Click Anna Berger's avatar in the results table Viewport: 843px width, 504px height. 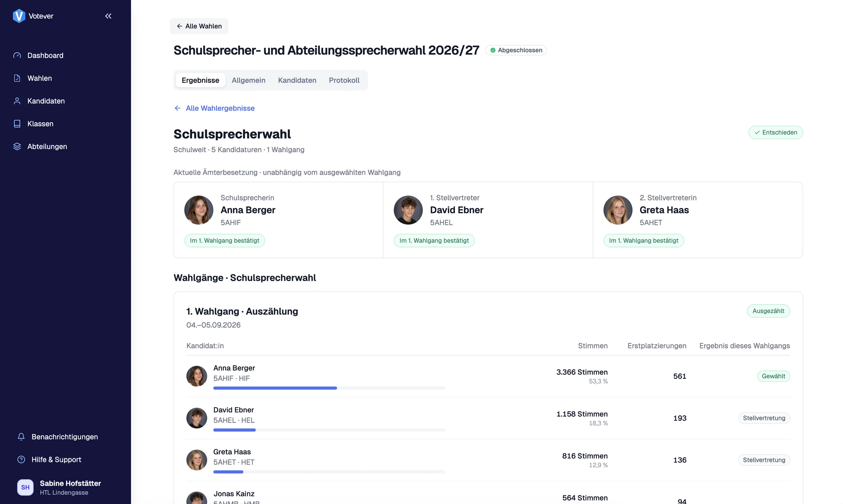(197, 376)
